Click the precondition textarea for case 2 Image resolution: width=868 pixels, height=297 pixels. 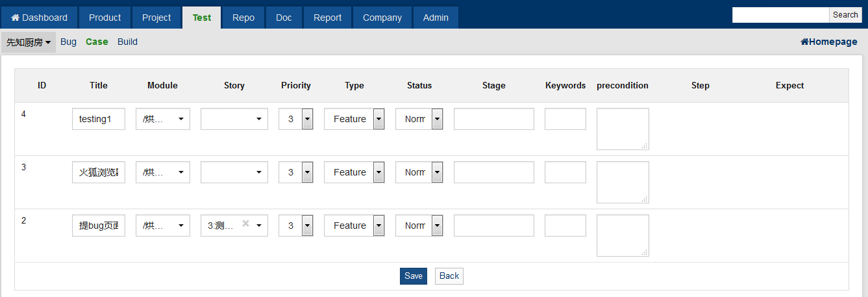[623, 235]
